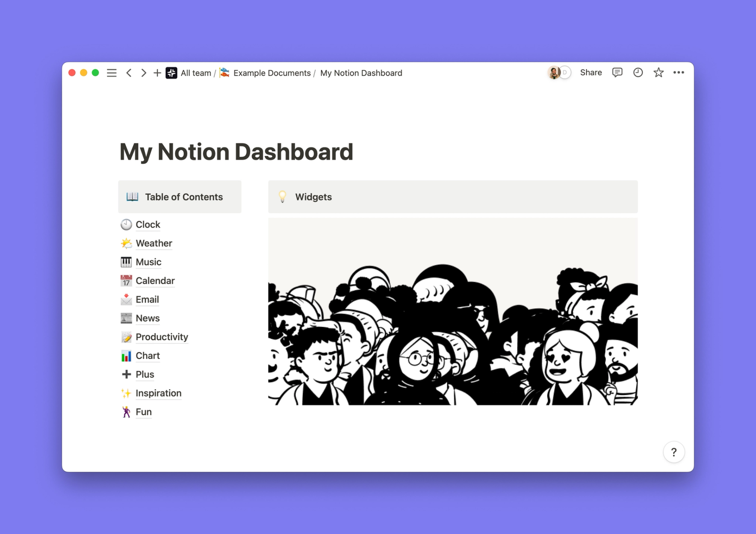756x534 pixels.
Task: Open the Share menu
Action: (591, 72)
